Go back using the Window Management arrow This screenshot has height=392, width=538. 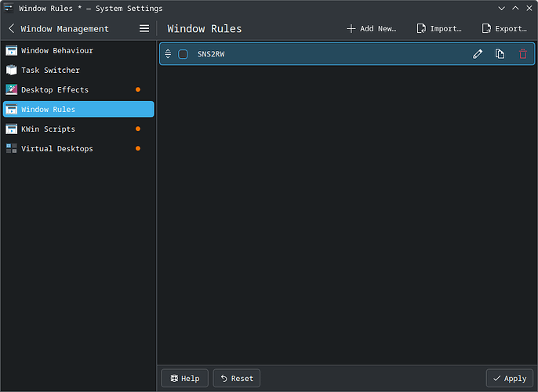[11, 28]
